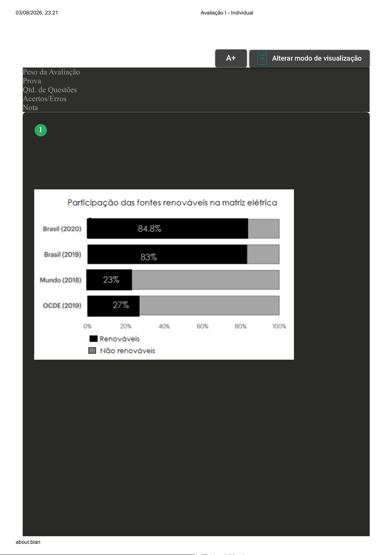
Task: Click the Nota label
Action: point(30,107)
